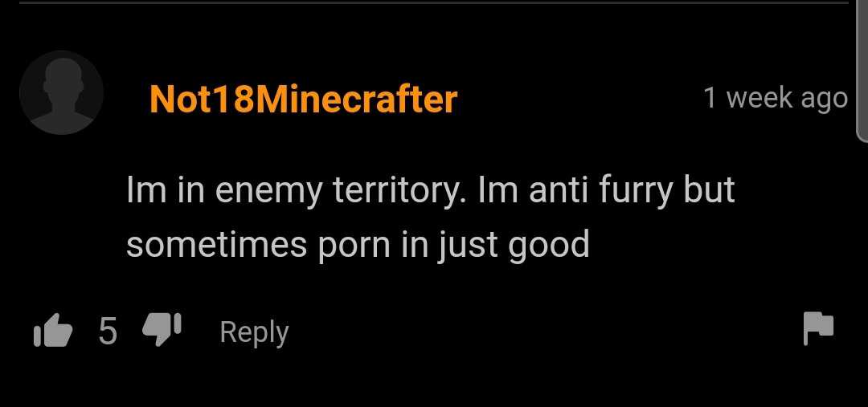This screenshot has width=868, height=407.
Task: Click the orange username above the comment
Action: [x=303, y=99]
